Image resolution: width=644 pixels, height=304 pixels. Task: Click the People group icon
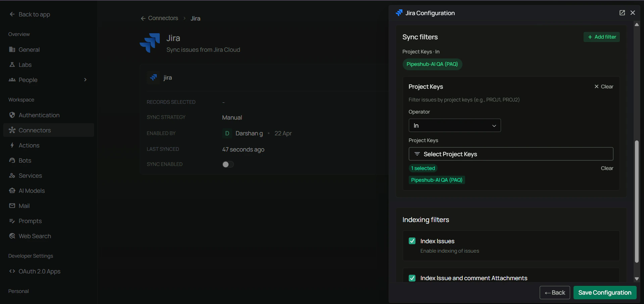pyautogui.click(x=12, y=80)
